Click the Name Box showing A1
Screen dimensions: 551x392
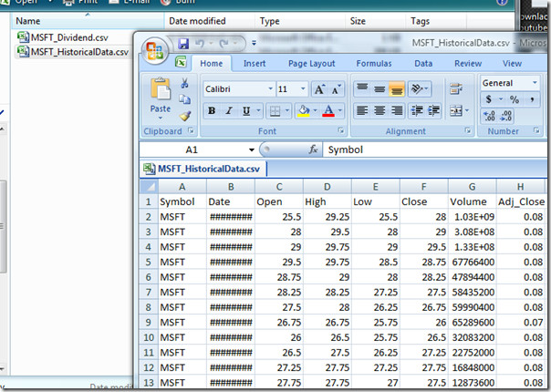click(x=199, y=150)
